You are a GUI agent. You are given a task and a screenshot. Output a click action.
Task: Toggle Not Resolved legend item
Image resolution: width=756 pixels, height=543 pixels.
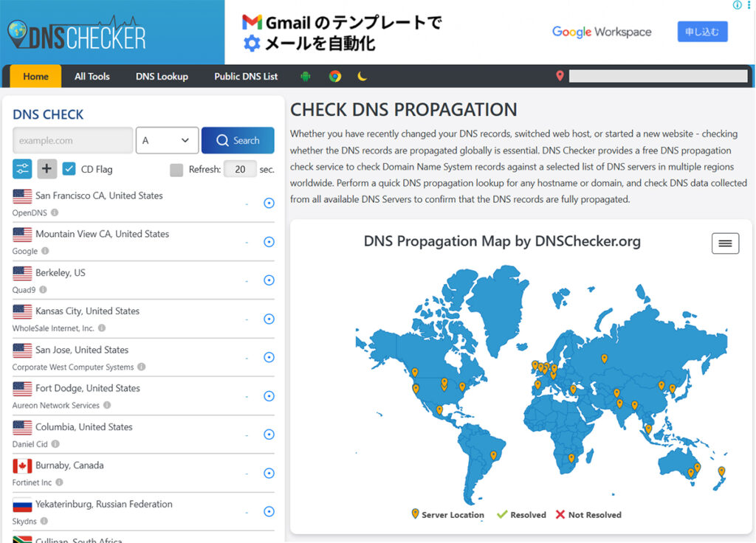point(588,515)
